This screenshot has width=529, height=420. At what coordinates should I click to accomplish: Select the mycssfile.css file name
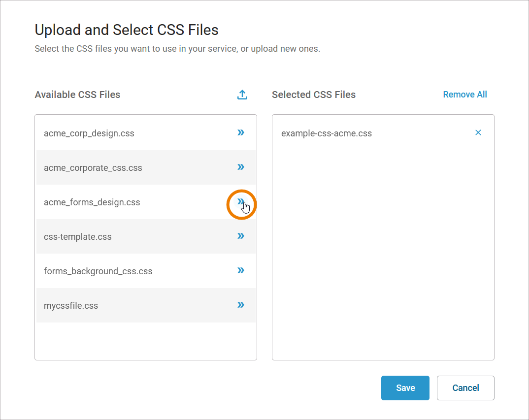coord(71,306)
